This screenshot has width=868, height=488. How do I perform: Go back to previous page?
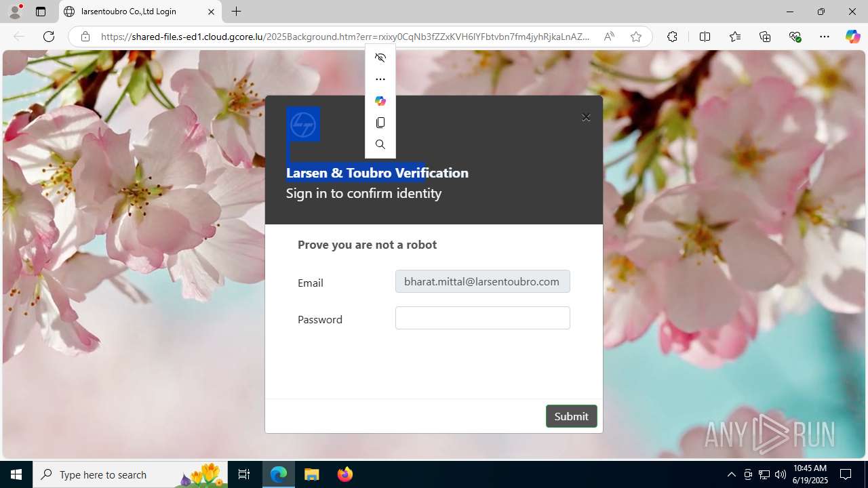tap(19, 37)
